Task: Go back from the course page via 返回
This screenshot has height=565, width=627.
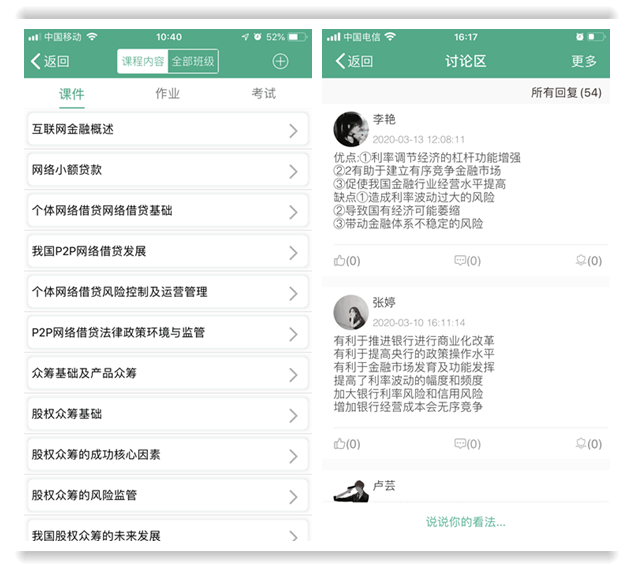Action: (51, 61)
